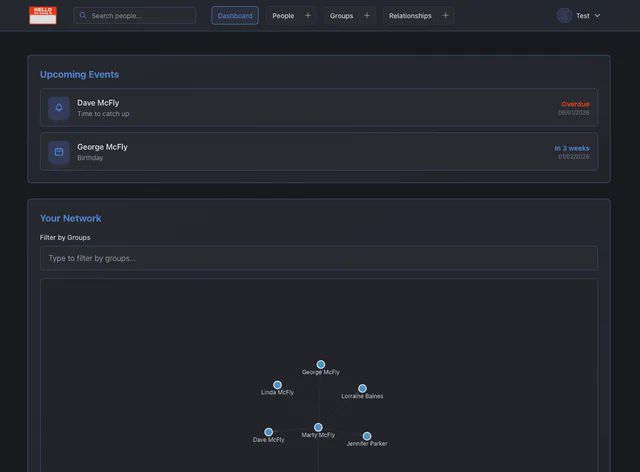Click the search magnifier icon
Image resolution: width=640 pixels, height=472 pixels.
(x=83, y=16)
